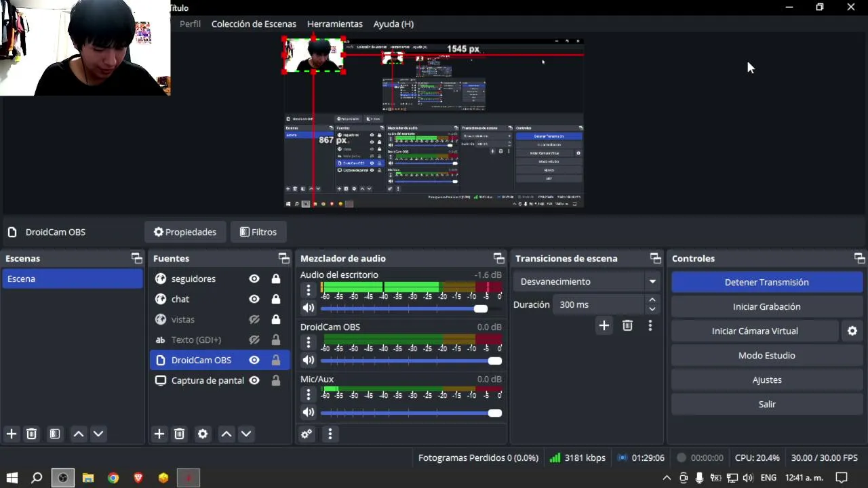868x488 pixels.
Task: Add a new scene transition
Action: coord(604,325)
